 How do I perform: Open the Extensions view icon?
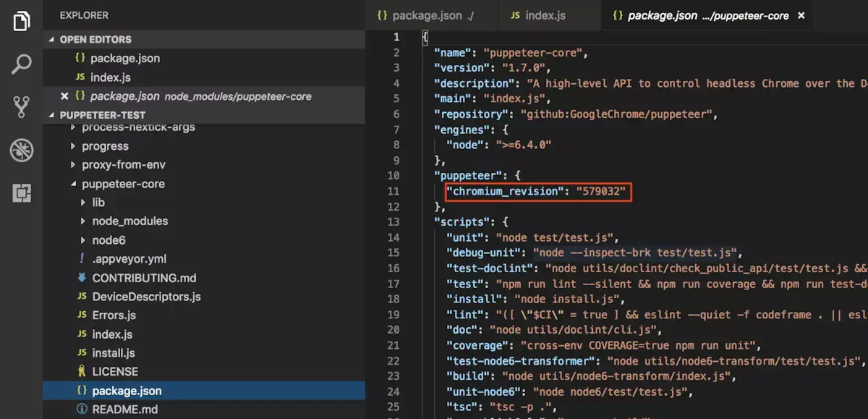click(22, 193)
